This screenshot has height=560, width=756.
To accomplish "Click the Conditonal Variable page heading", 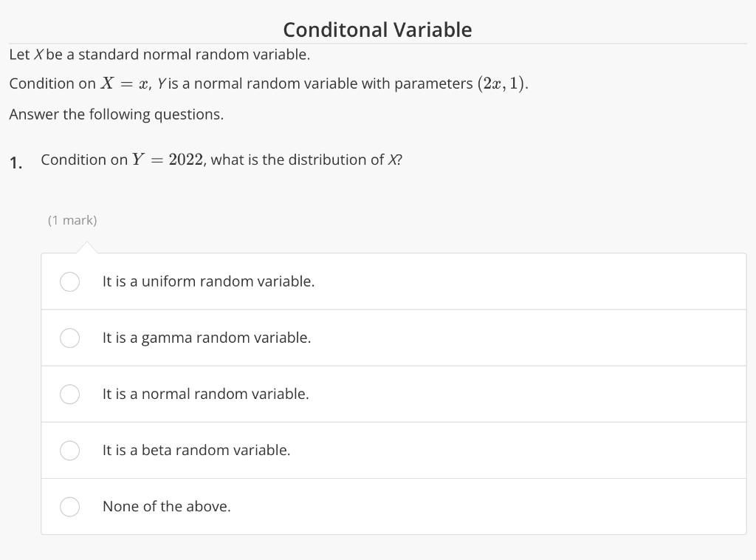I will point(377,30).
